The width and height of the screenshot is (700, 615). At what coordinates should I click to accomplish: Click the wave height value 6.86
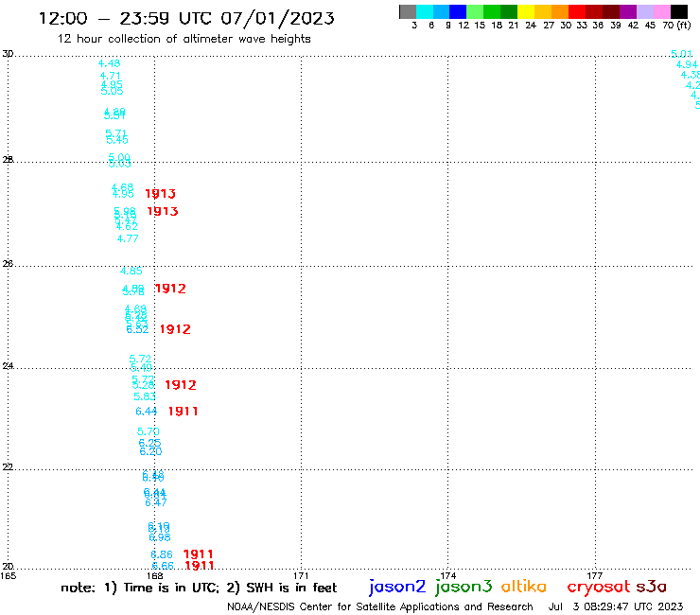point(162,554)
